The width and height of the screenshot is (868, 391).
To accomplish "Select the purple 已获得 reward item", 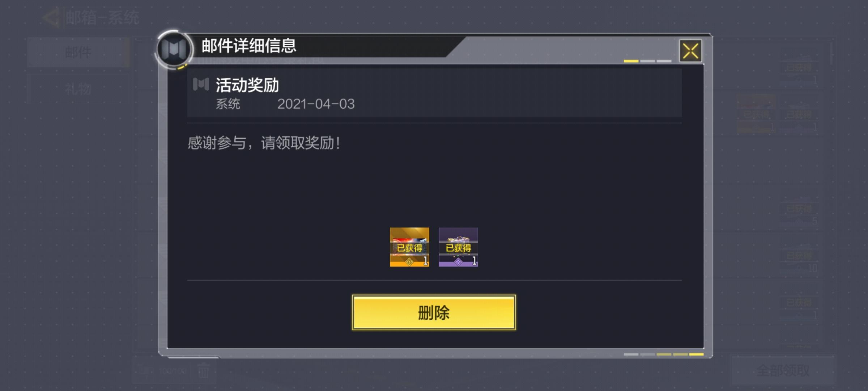I will [458, 247].
